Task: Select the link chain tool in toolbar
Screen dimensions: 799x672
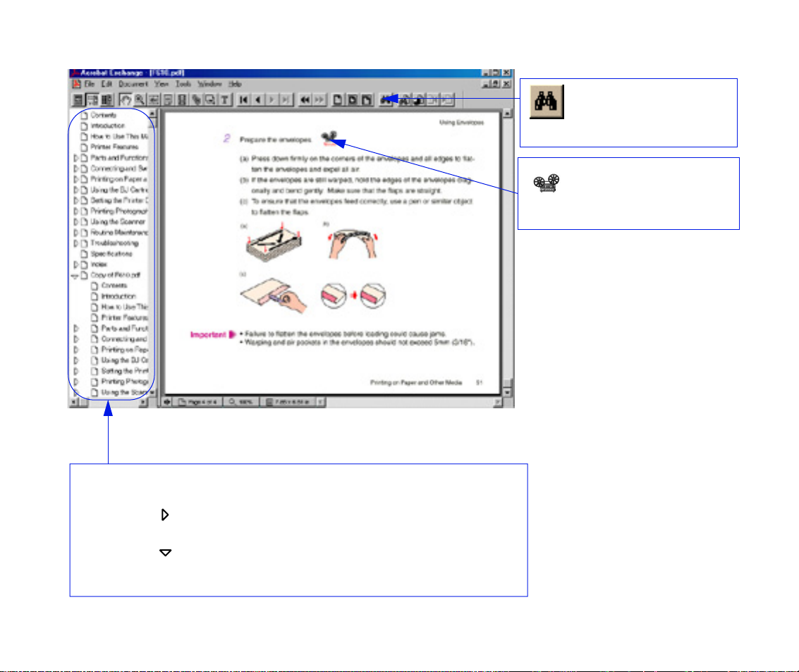Action: [196, 100]
